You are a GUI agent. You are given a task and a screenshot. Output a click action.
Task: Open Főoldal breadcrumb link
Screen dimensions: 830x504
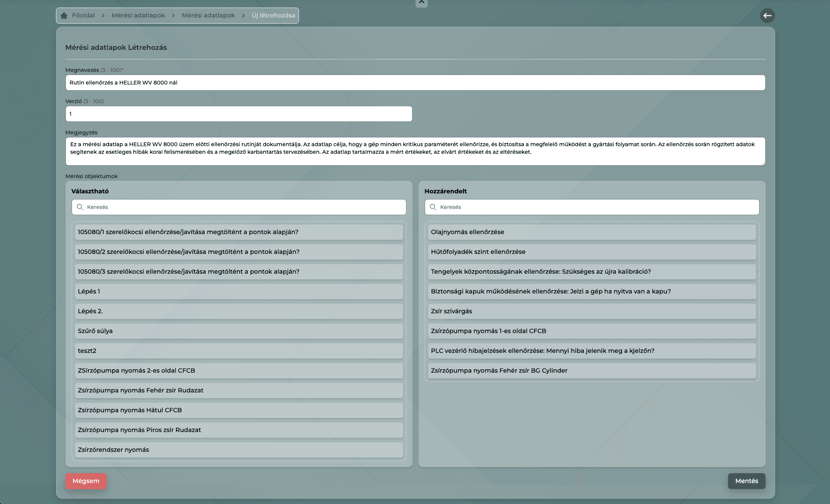[83, 16]
